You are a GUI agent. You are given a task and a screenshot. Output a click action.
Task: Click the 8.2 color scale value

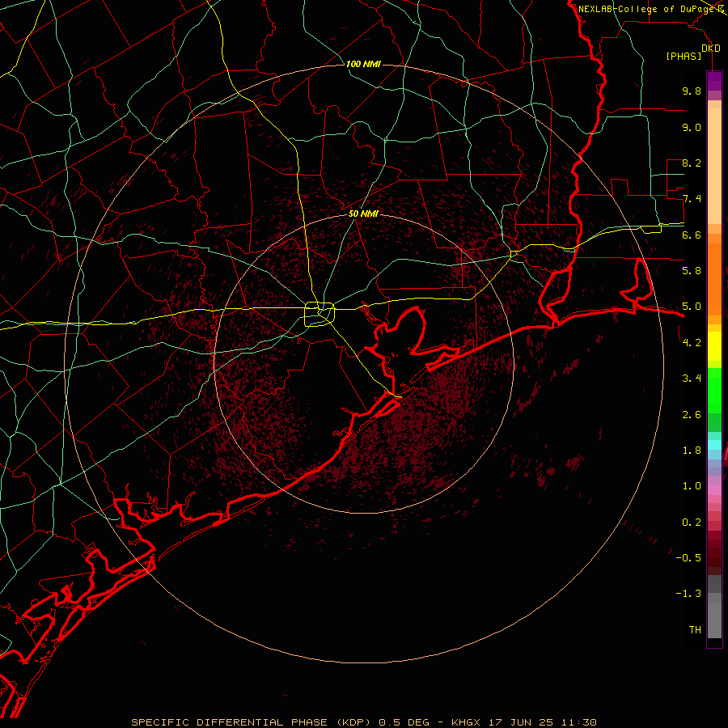(x=692, y=163)
